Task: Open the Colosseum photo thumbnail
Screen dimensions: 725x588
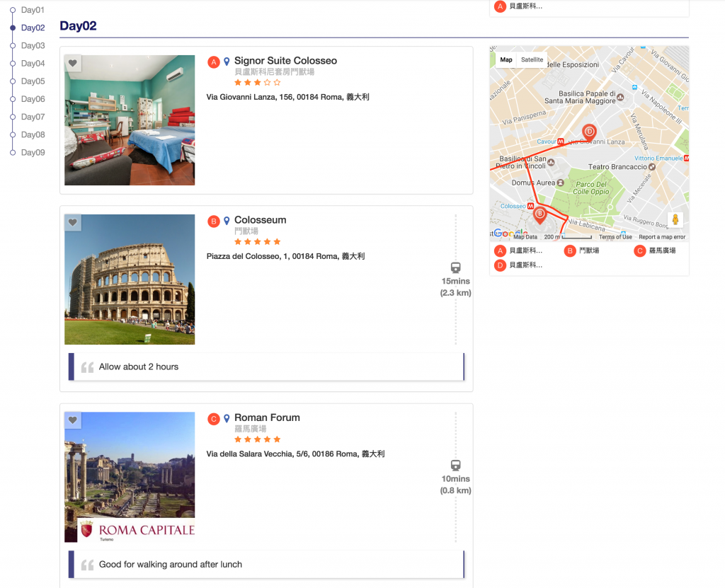Action: [x=130, y=279]
